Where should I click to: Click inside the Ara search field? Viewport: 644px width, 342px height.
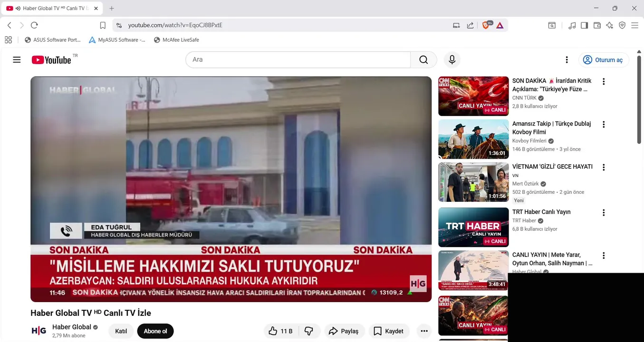point(298,60)
